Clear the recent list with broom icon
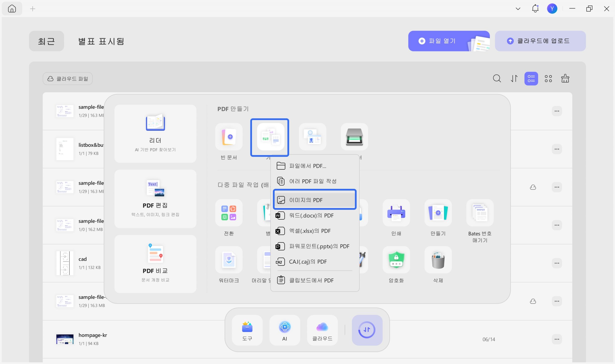Viewport: 615px width, 364px height. tap(565, 79)
